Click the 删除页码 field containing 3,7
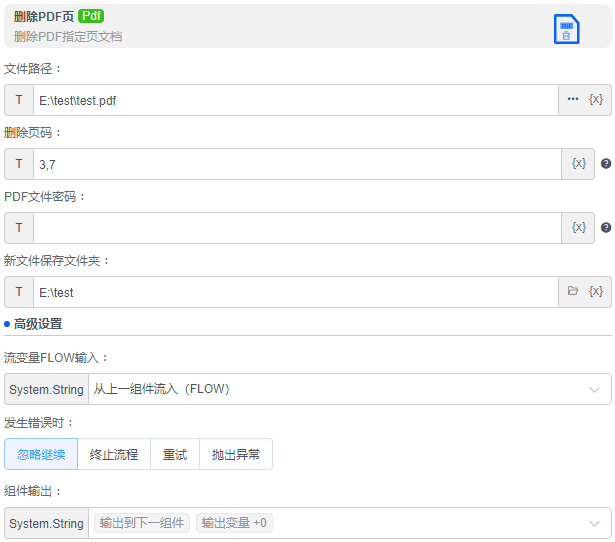The image size is (615, 542). click(x=297, y=164)
